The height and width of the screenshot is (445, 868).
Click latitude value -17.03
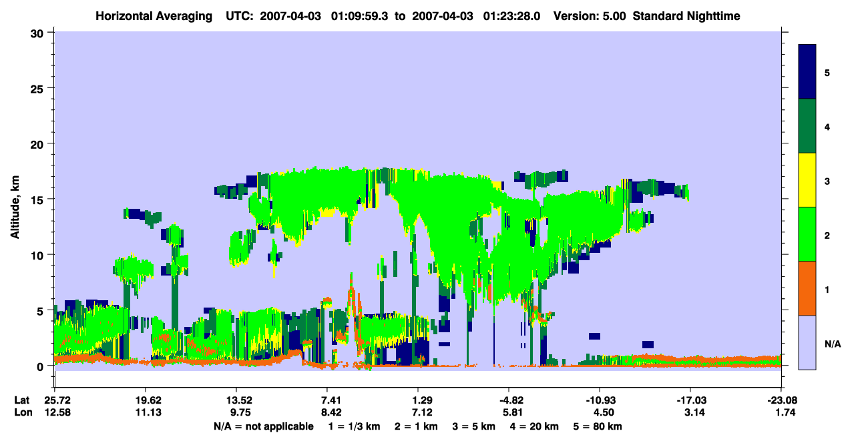pos(690,400)
